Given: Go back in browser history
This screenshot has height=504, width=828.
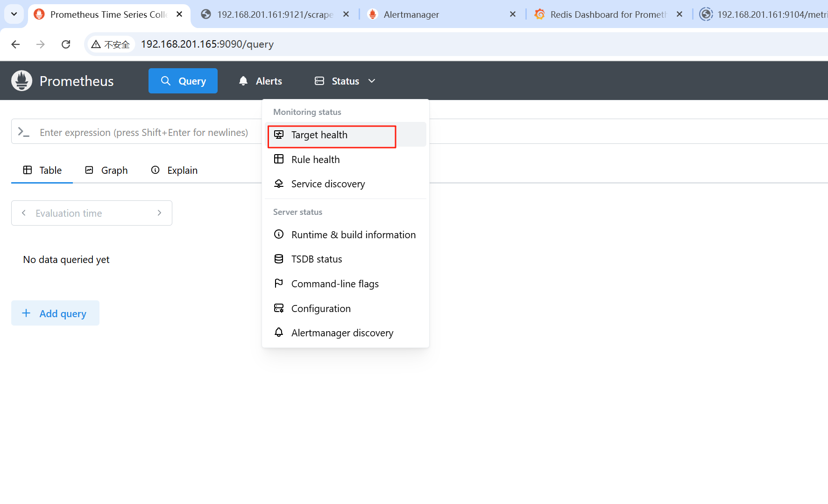Looking at the screenshot, I should click(x=15, y=44).
